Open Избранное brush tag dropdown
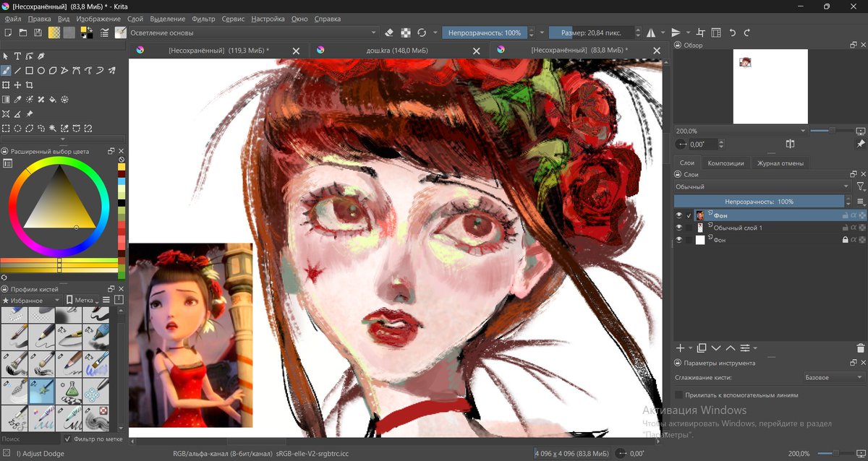The width and height of the screenshot is (868, 461). [x=32, y=300]
